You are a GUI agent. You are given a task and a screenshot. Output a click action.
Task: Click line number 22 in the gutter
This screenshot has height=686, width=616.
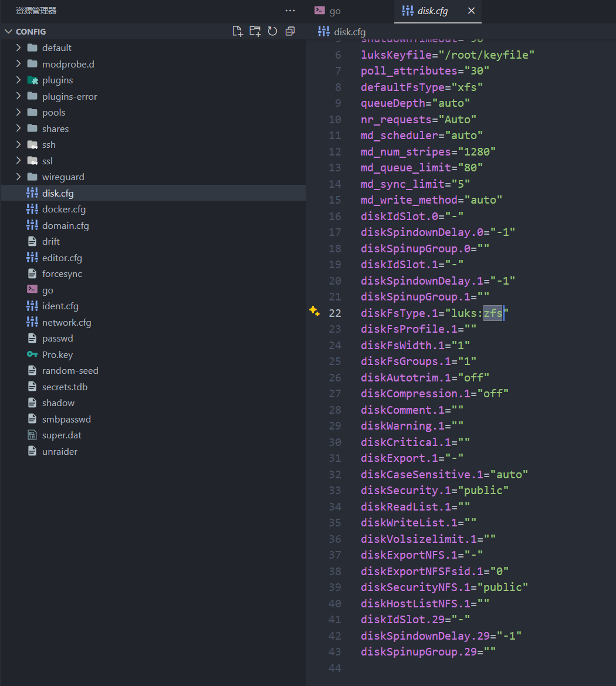(334, 313)
